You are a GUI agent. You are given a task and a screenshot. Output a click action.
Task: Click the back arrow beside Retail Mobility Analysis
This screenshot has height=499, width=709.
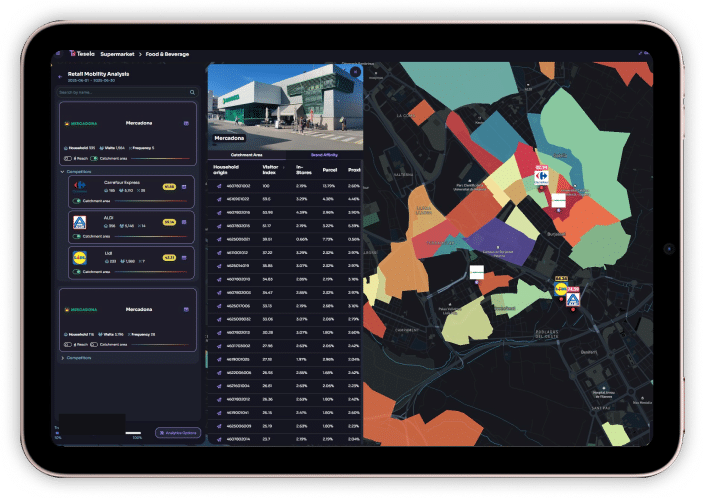point(59,75)
